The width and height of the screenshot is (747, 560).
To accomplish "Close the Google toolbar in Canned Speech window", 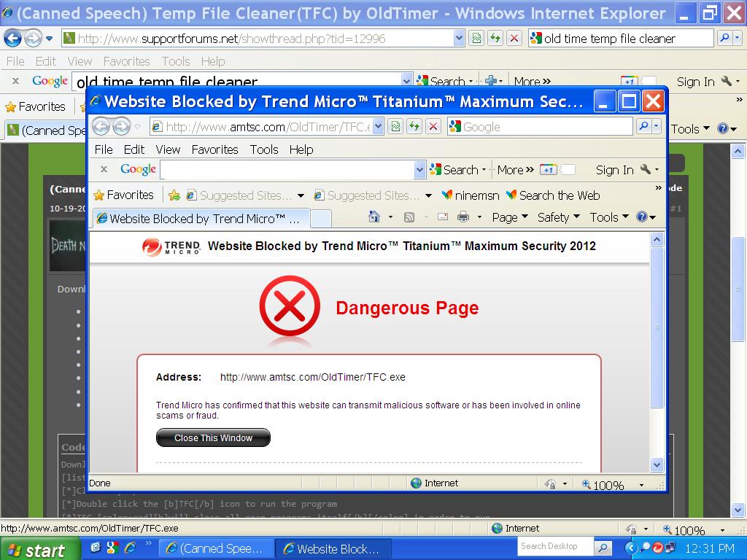I will pyautogui.click(x=16, y=80).
